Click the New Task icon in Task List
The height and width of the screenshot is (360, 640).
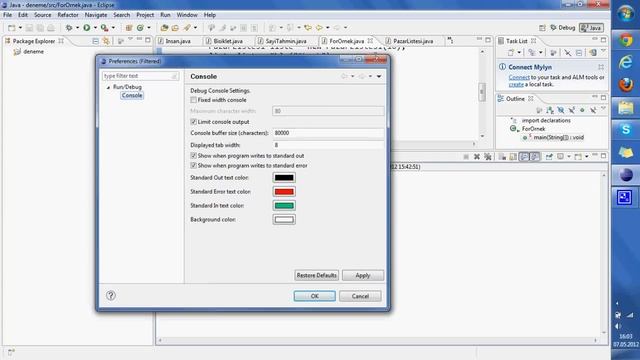pyautogui.click(x=511, y=53)
